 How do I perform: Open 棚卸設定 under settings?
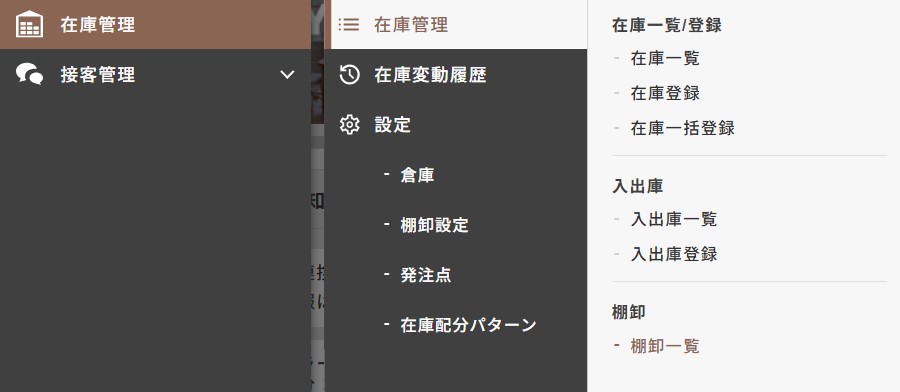(435, 225)
